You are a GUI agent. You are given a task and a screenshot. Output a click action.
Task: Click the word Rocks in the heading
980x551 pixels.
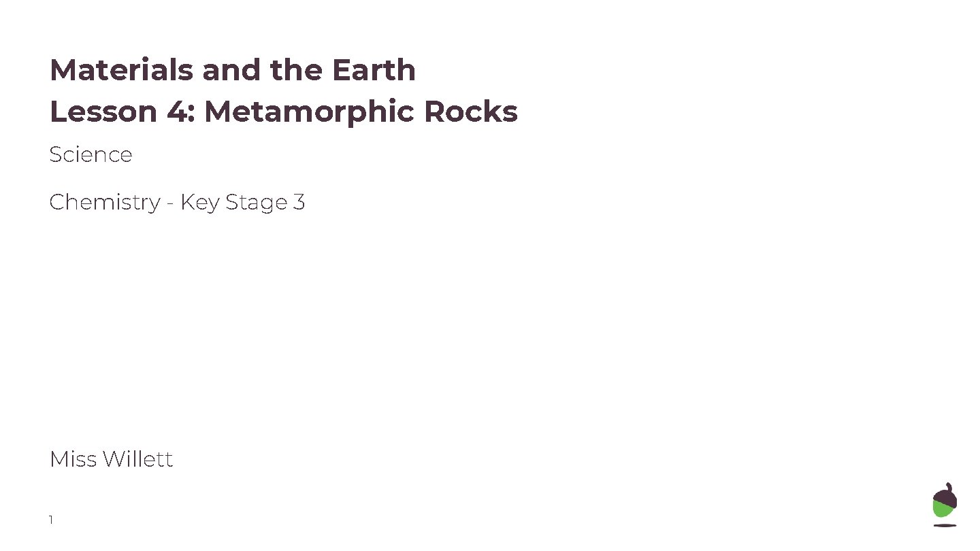pyautogui.click(x=471, y=112)
